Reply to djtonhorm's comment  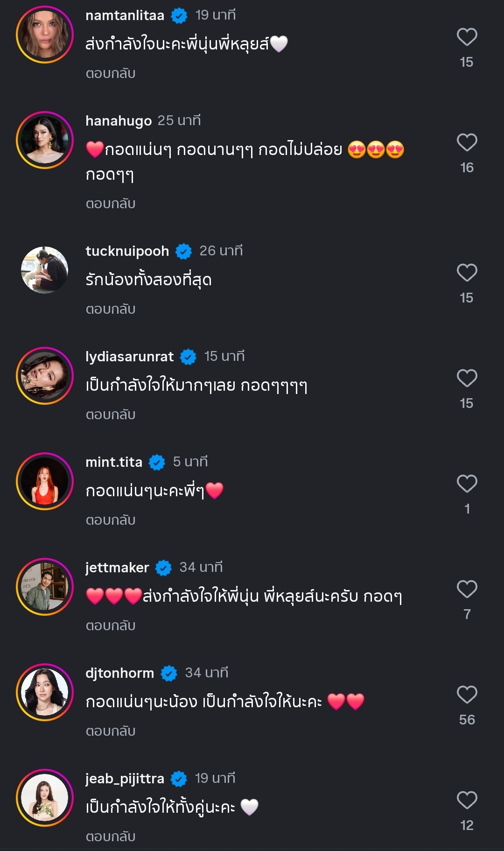[x=111, y=731]
